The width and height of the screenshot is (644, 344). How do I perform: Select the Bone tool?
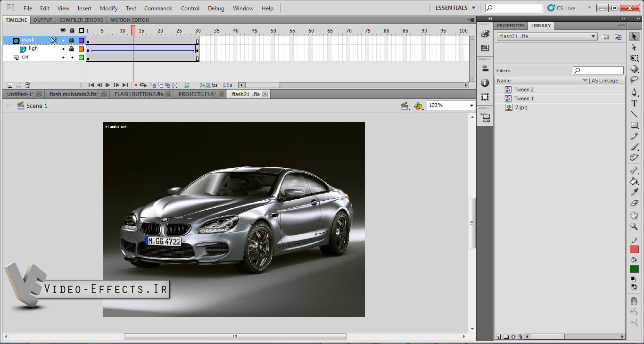pos(634,170)
